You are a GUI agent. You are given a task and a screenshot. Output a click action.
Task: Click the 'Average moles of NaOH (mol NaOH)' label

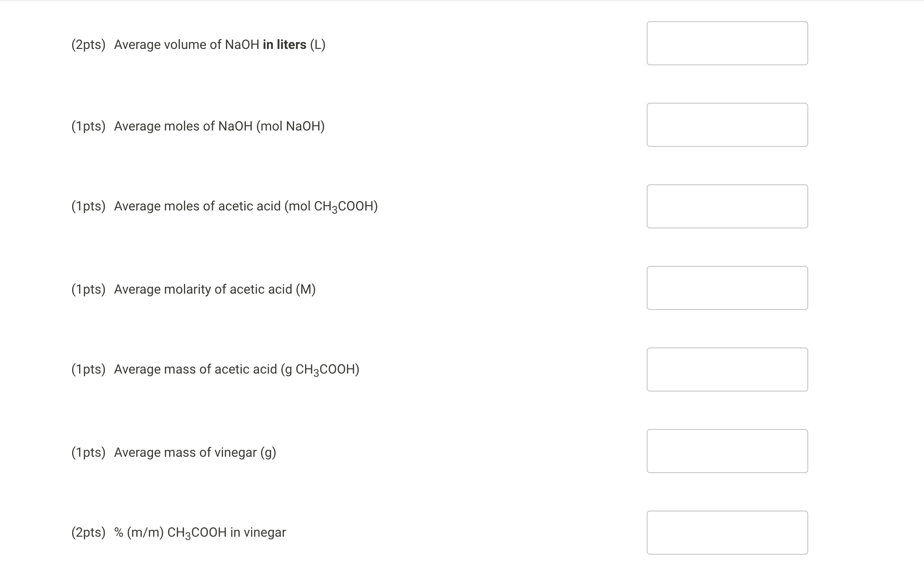click(219, 126)
